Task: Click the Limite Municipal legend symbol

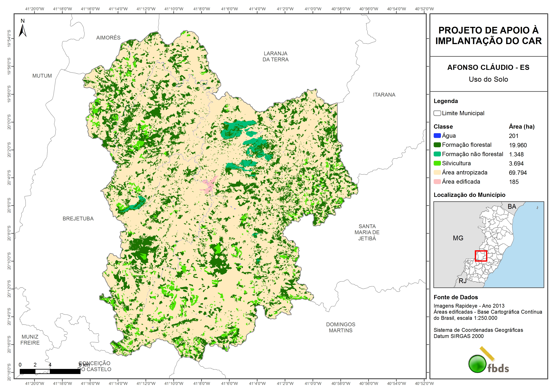Action: click(x=437, y=113)
